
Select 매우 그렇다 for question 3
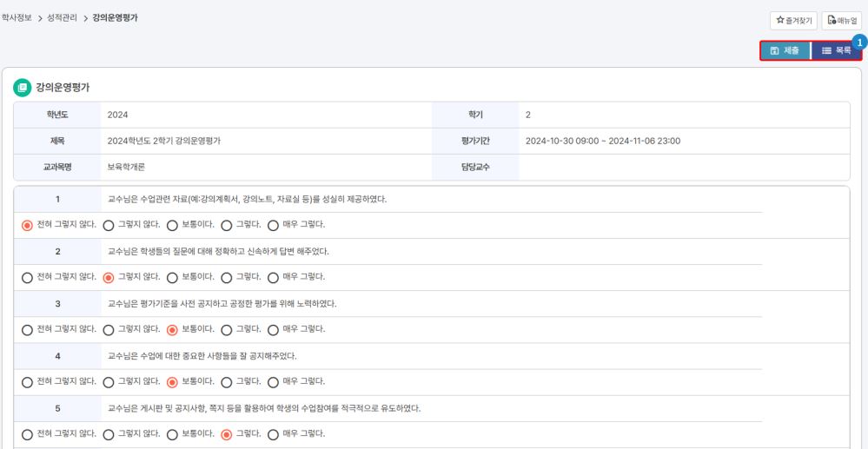pos(273,330)
